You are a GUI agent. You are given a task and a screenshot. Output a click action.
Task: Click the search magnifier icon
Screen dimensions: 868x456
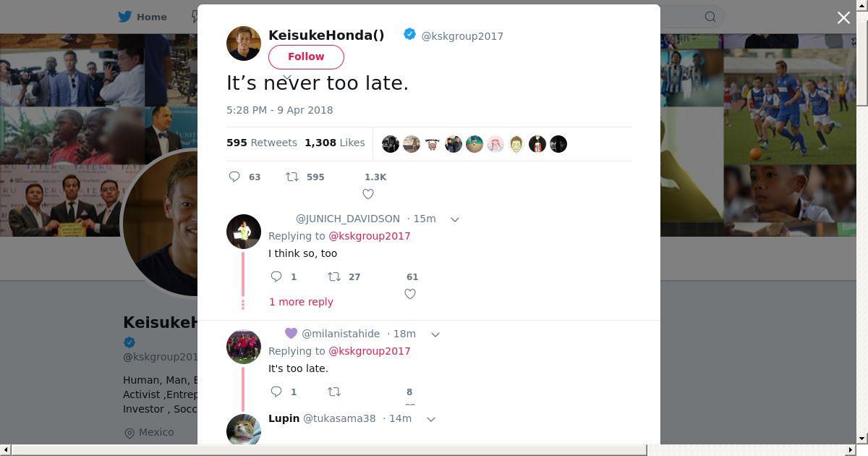coord(710,17)
